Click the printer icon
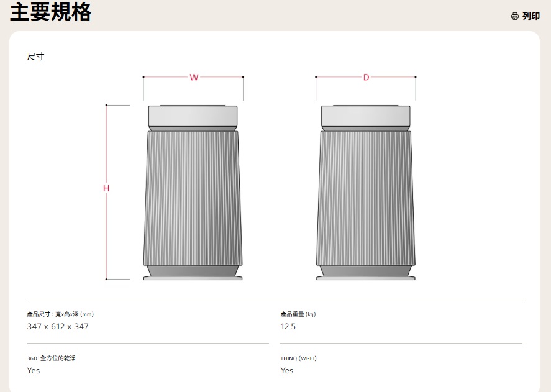This screenshot has width=551, height=392. (514, 16)
